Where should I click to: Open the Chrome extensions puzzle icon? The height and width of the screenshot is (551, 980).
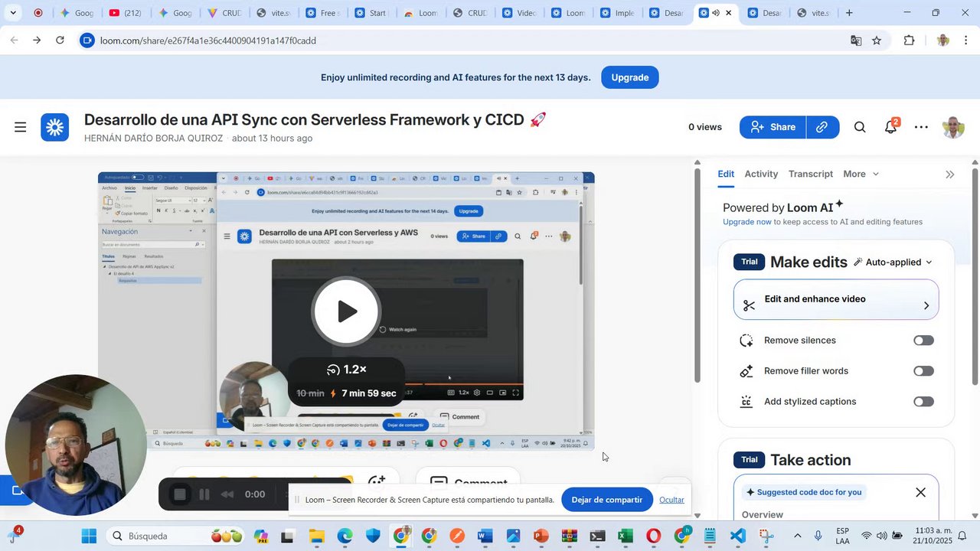coord(910,41)
